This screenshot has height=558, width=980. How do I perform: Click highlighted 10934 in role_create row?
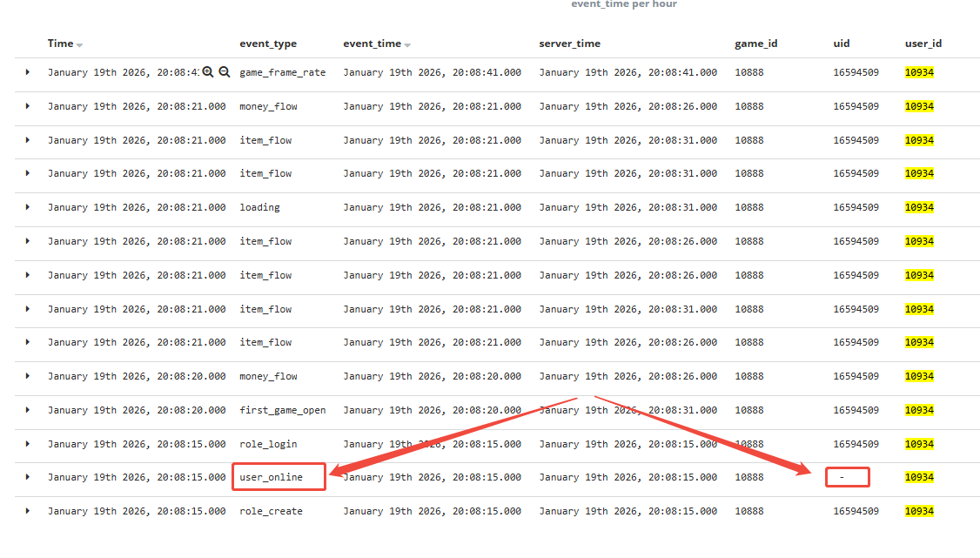[x=919, y=511]
